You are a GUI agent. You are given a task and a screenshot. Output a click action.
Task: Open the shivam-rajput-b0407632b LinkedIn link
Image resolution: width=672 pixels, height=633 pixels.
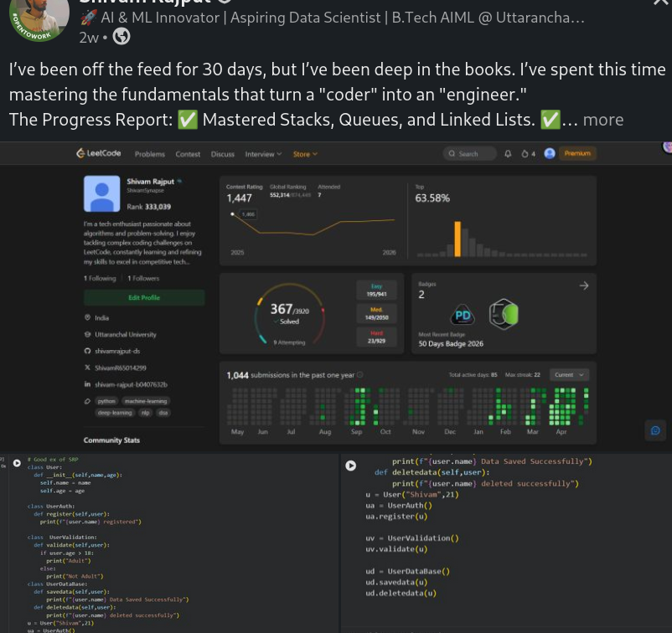[132, 384]
